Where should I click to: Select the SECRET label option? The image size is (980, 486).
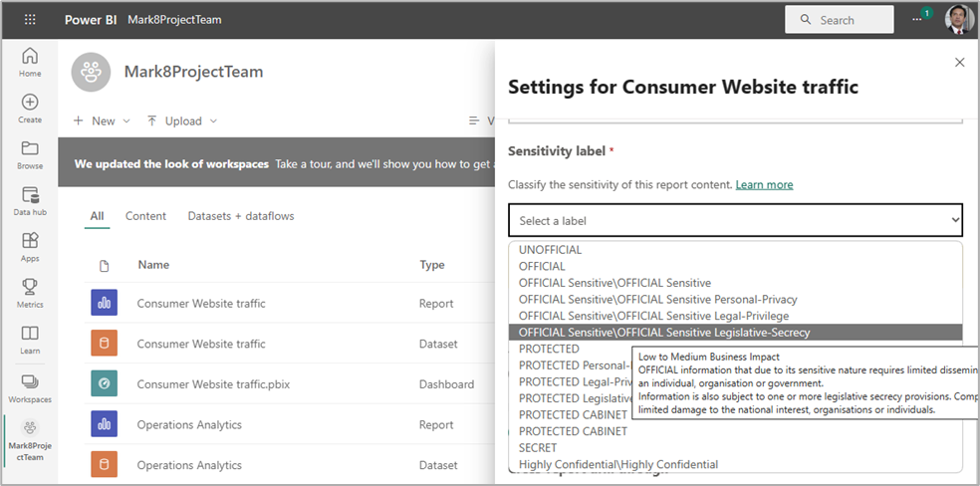735,448
